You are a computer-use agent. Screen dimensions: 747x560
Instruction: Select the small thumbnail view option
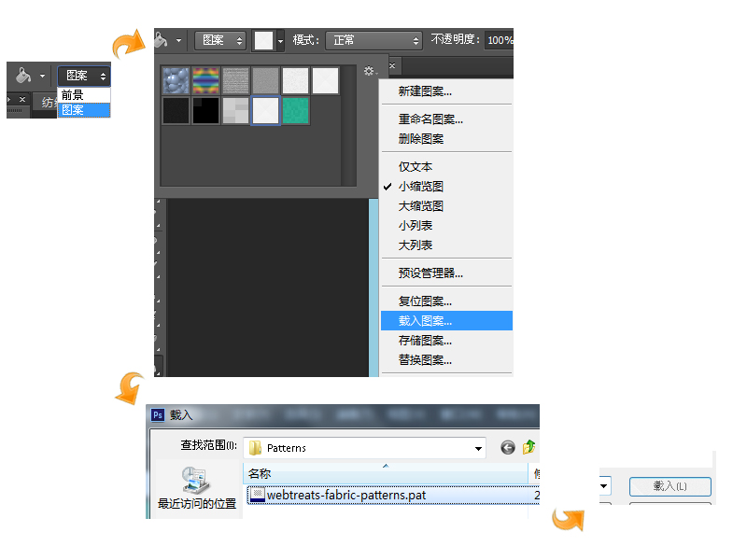pos(420,187)
